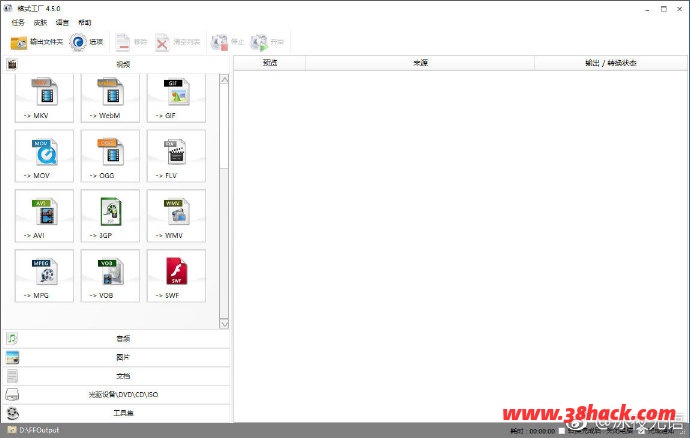Viewport: 690px width, 438px height.
Task: Collapse the 视频 video category header
Action: point(116,64)
